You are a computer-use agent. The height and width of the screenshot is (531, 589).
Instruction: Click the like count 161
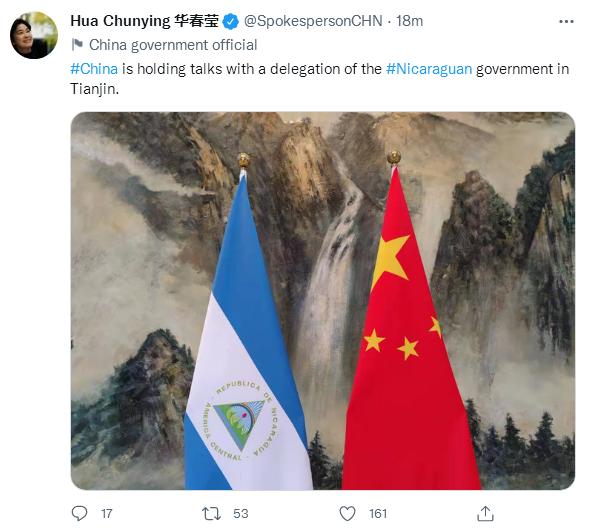point(378,514)
